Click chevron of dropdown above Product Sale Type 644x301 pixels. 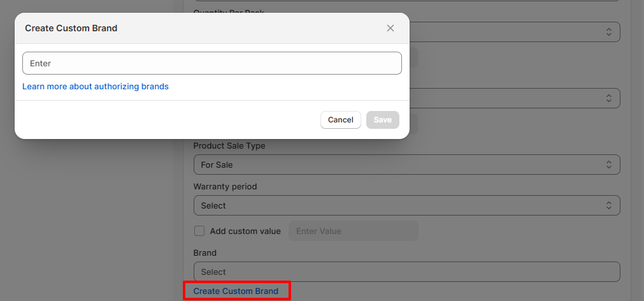(x=608, y=98)
